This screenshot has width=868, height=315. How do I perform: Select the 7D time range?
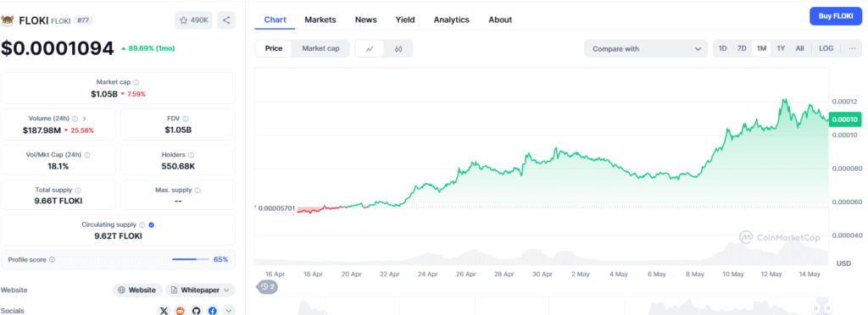(x=742, y=48)
